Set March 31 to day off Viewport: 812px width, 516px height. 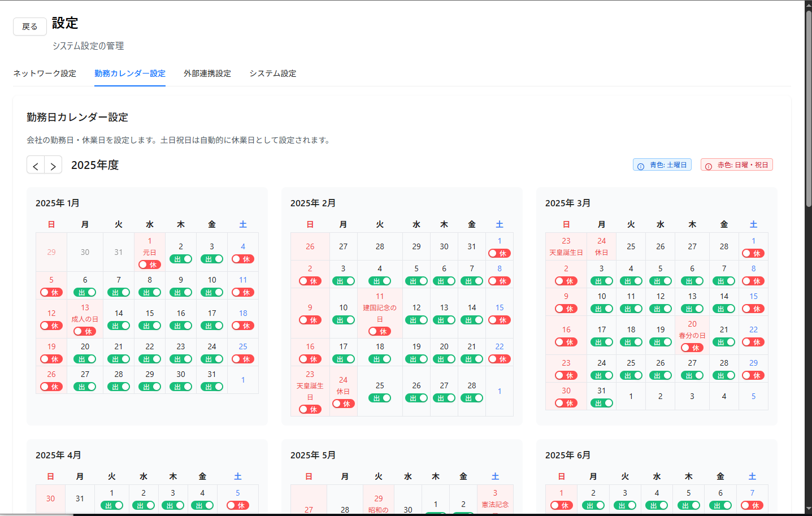601,403
